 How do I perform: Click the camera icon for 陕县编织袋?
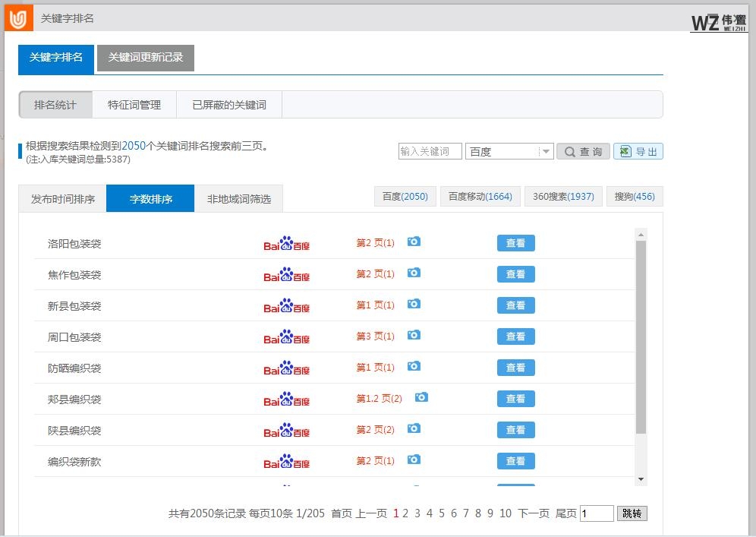414,428
